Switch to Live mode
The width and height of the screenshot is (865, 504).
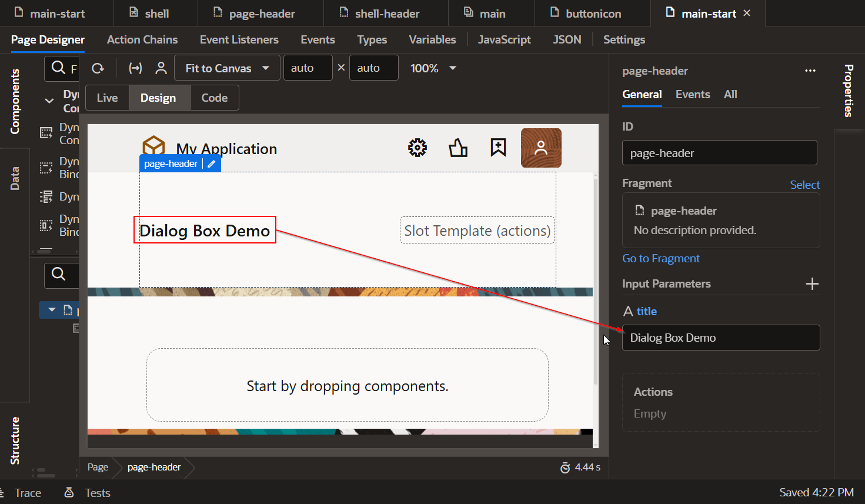(x=107, y=98)
